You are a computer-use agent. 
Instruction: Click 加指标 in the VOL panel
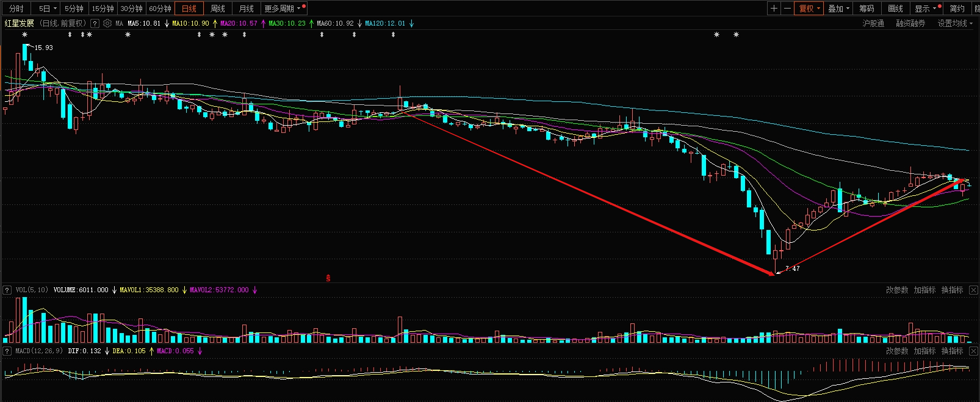(x=924, y=290)
